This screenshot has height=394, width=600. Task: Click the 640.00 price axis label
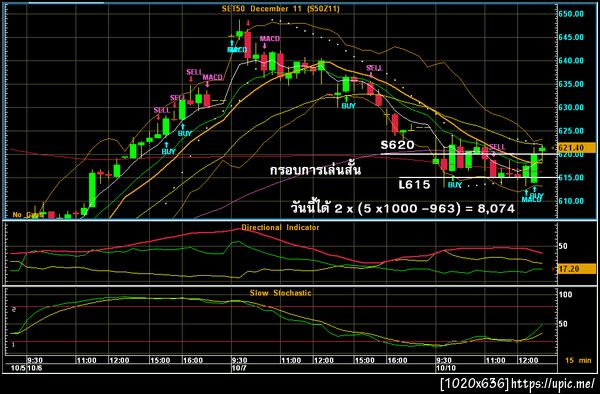571,60
